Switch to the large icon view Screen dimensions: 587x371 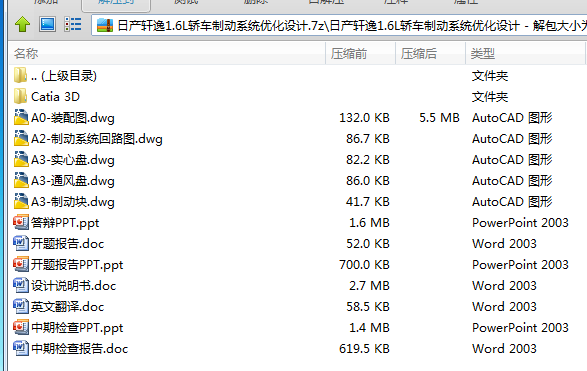coord(48,25)
